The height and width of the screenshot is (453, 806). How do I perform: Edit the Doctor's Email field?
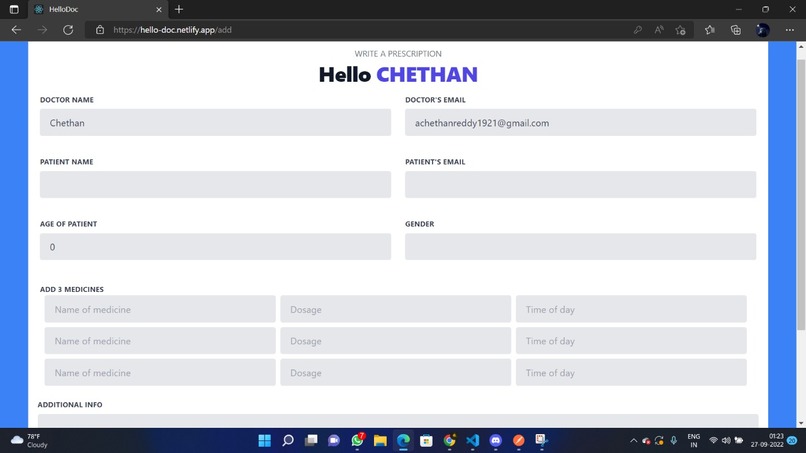click(580, 122)
